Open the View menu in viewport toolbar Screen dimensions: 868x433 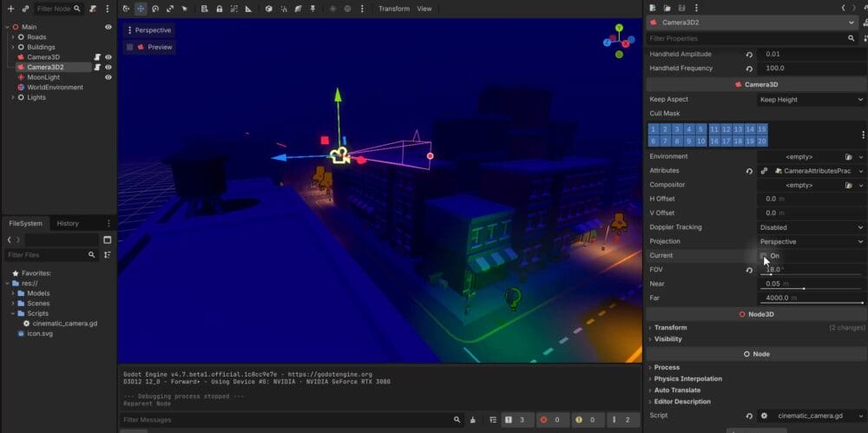424,9
